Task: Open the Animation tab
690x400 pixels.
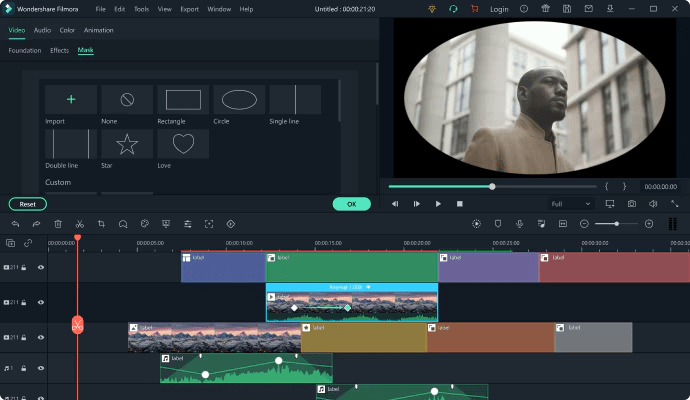Action: [99, 30]
